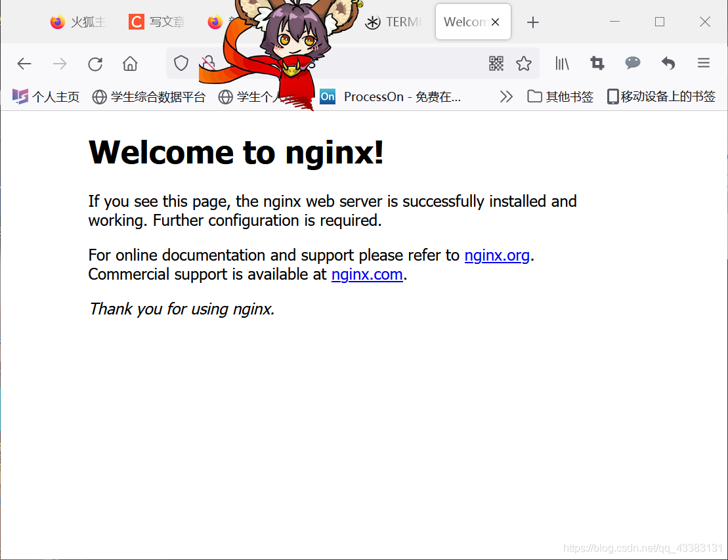This screenshot has height=560, width=728.
Task: Minimize the browser window
Action: (x=614, y=22)
